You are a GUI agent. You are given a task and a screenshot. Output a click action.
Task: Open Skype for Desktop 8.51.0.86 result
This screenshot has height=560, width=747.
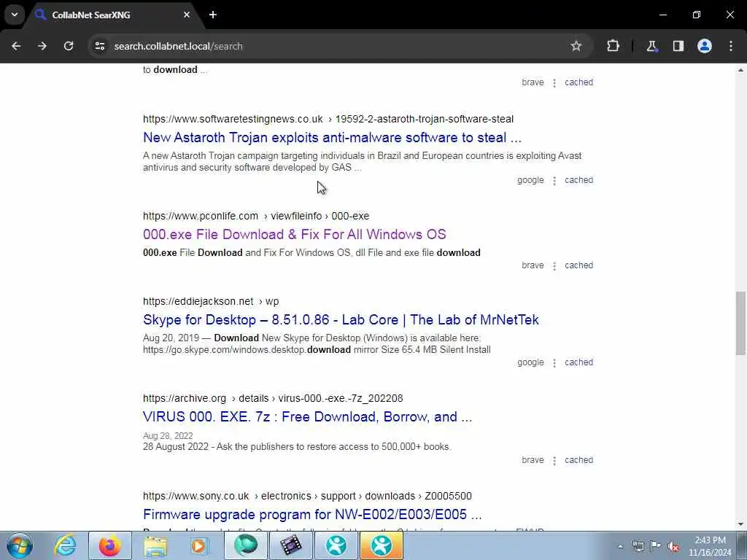(341, 319)
